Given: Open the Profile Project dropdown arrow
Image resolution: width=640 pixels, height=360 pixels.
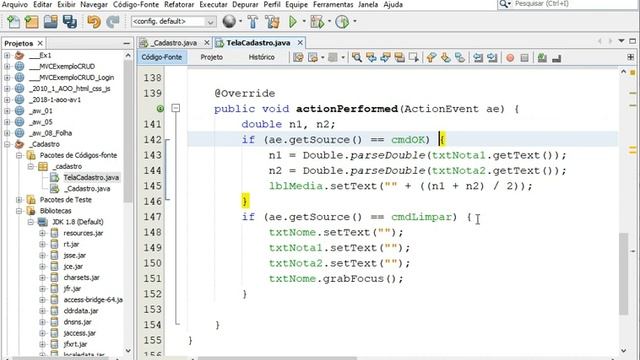Looking at the screenshot, I should [354, 21].
